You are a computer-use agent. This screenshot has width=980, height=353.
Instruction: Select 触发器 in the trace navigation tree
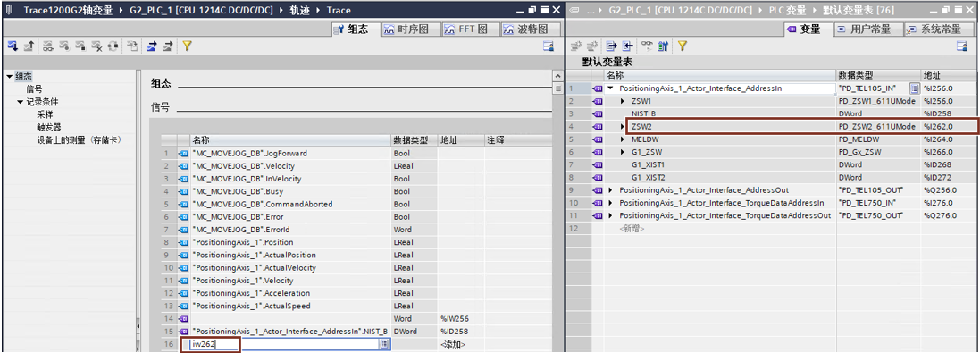[49, 127]
